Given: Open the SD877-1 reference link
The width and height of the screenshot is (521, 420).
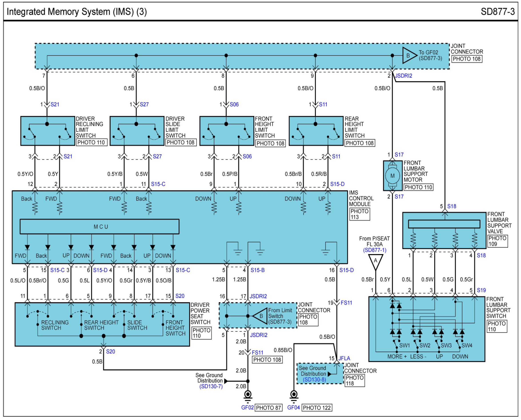Looking at the screenshot, I should click(374, 250).
